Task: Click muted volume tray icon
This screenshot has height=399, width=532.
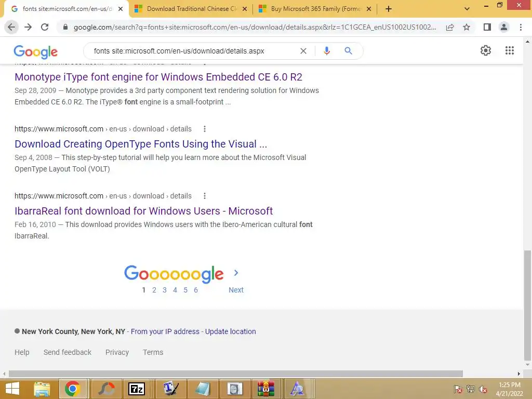Action: click(483, 389)
